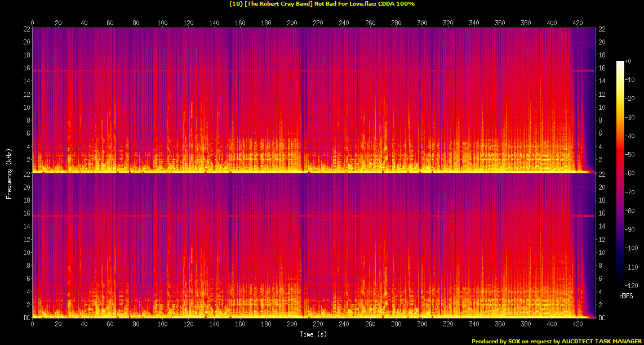
Task: Click the 200 tick on the top time axis
Action: click(x=292, y=23)
